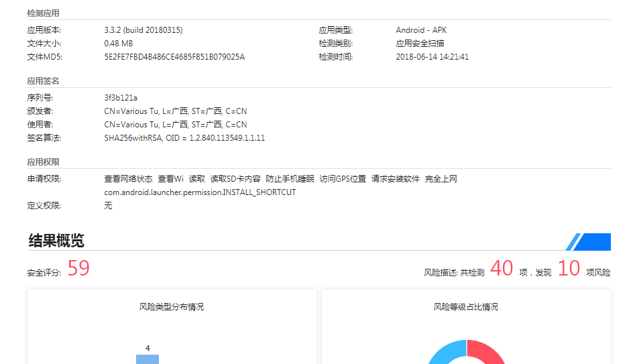Click the total detected items count 40

[x=502, y=268]
